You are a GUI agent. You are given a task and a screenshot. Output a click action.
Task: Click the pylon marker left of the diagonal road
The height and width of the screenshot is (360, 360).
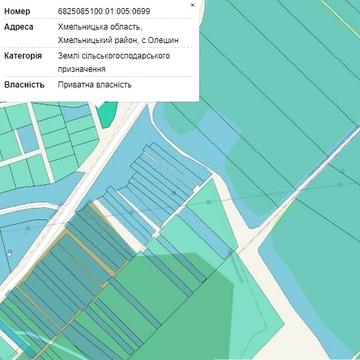click(28, 228)
